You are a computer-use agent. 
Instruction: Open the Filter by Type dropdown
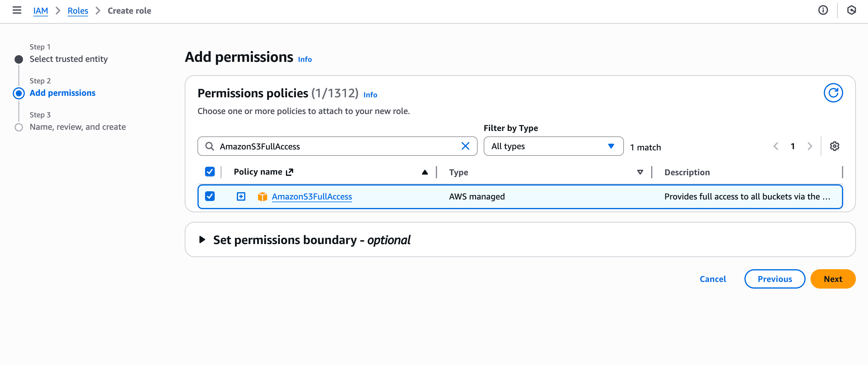[x=553, y=146]
